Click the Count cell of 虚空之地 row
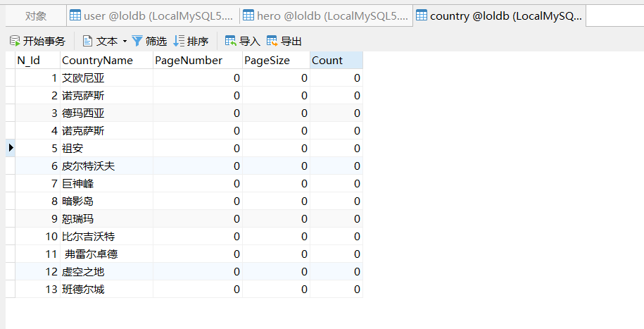This screenshot has width=644, height=329. (336, 271)
